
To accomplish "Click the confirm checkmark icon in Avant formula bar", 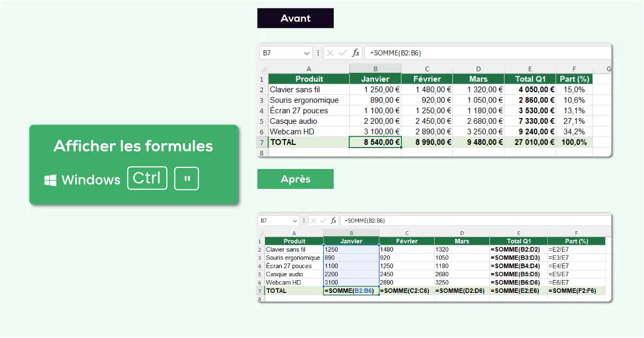I will (342, 53).
